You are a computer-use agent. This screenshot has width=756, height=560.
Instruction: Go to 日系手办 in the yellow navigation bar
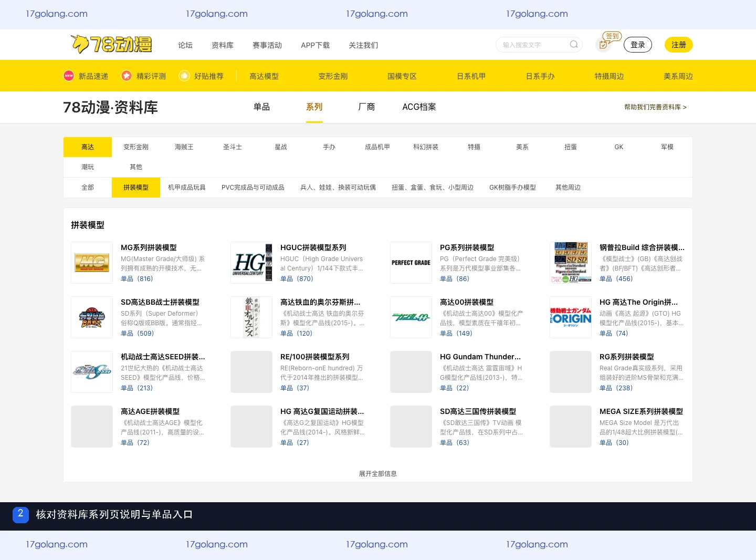pyautogui.click(x=540, y=76)
